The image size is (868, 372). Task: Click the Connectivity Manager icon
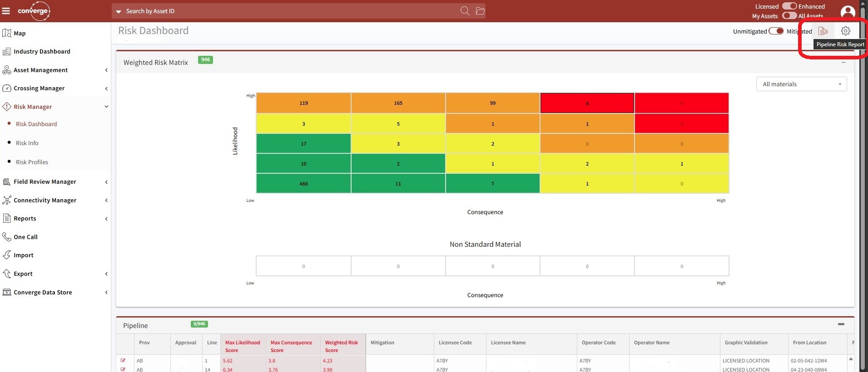[7, 200]
